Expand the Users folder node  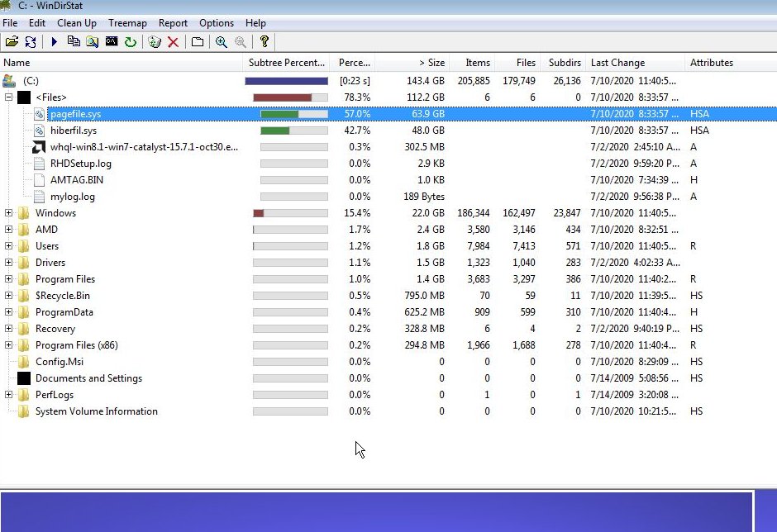(8, 245)
